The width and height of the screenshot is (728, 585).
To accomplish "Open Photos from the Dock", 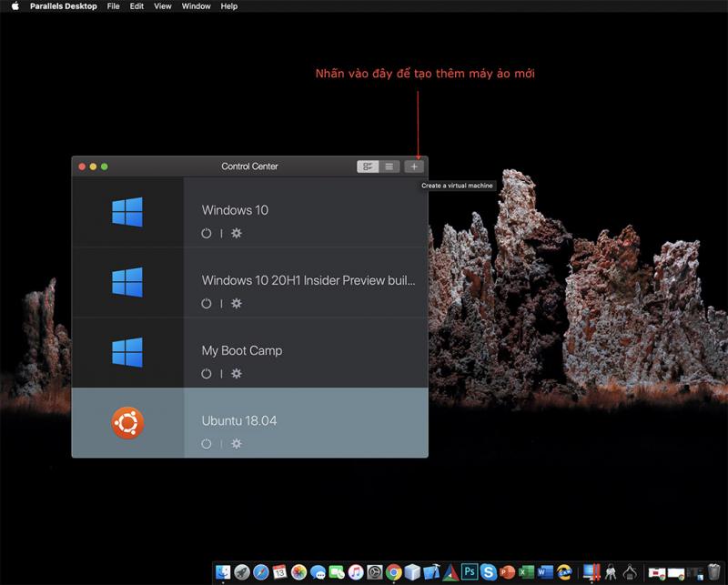I will pos(299,572).
